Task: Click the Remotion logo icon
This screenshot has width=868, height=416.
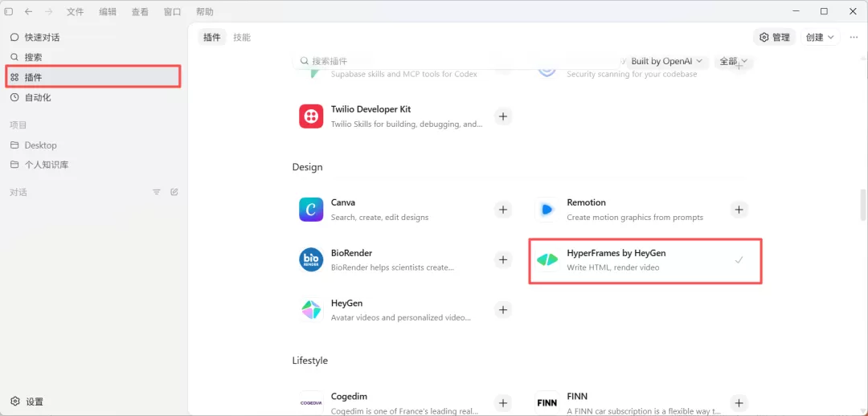Action: (547, 210)
